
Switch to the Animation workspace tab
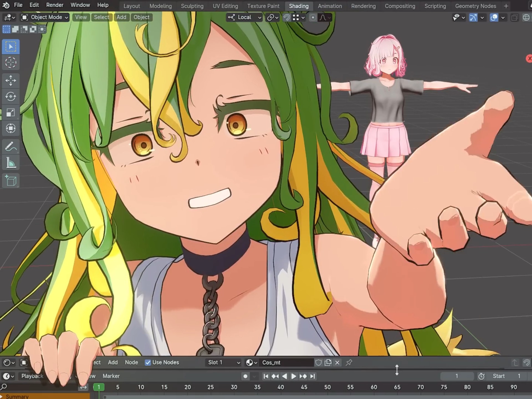tap(330, 6)
